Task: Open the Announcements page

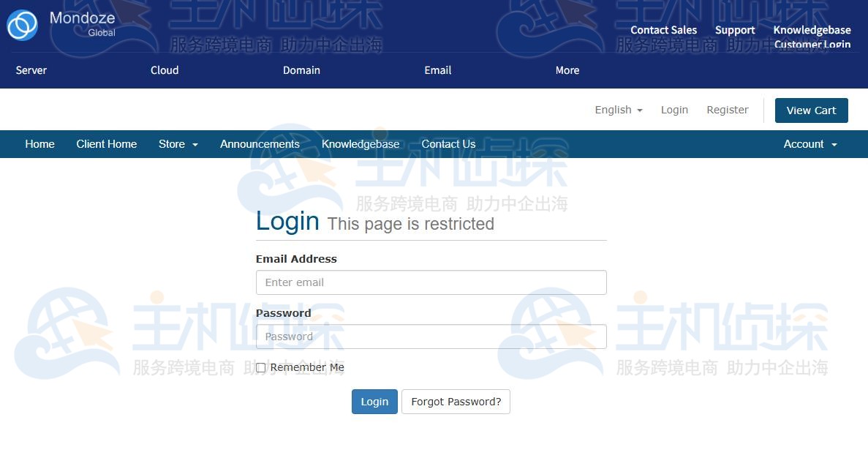Action: click(x=260, y=144)
